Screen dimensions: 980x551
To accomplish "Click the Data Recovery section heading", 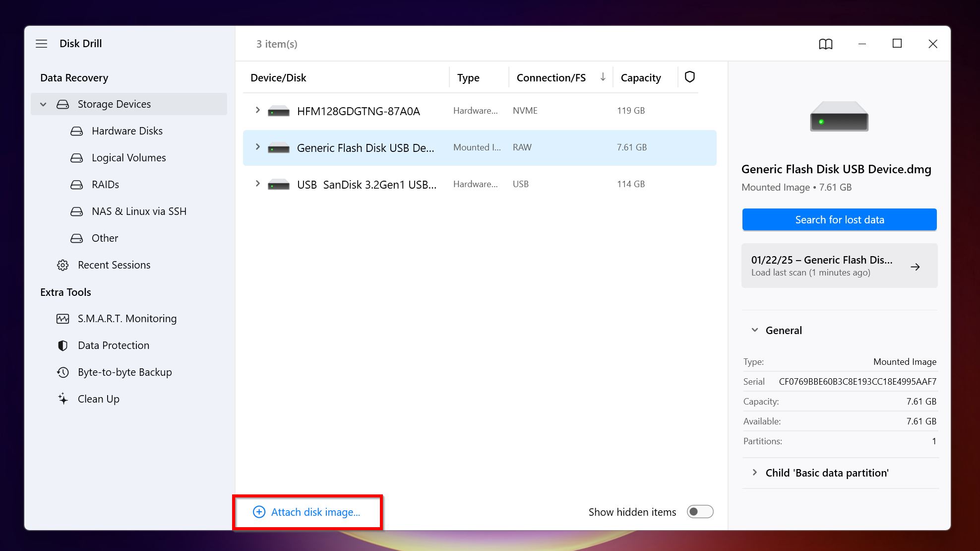I will 74,78.
